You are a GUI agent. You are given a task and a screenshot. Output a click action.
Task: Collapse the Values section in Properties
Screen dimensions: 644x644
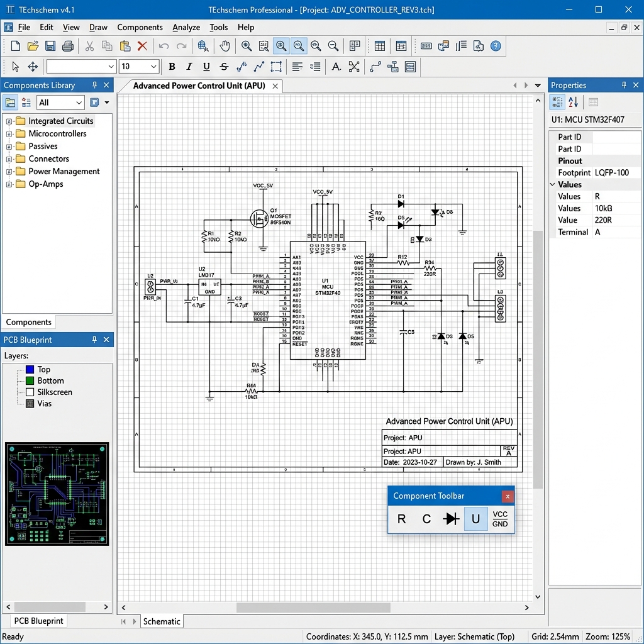[553, 184]
